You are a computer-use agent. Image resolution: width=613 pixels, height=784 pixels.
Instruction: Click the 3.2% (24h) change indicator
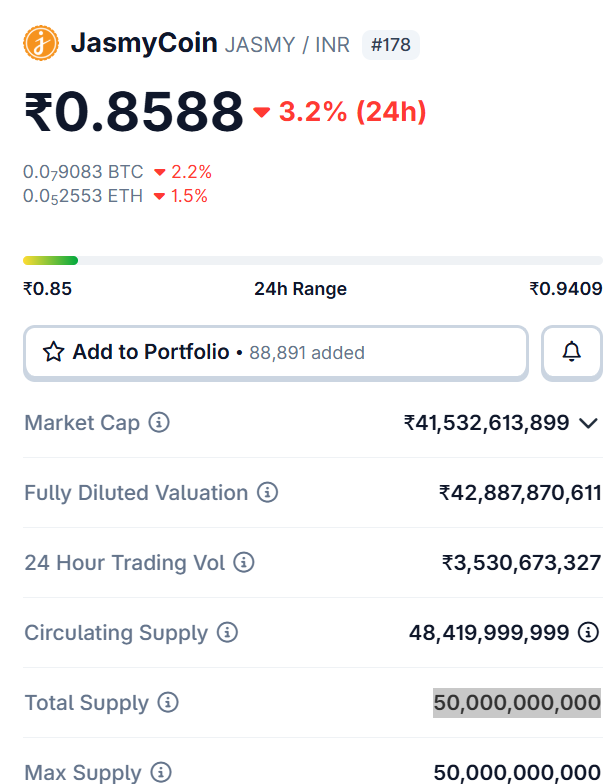[341, 112]
